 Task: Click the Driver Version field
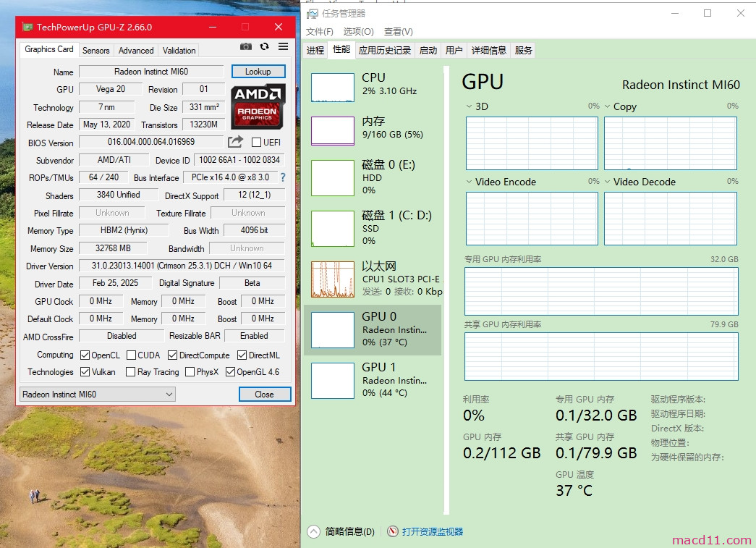[x=182, y=266]
